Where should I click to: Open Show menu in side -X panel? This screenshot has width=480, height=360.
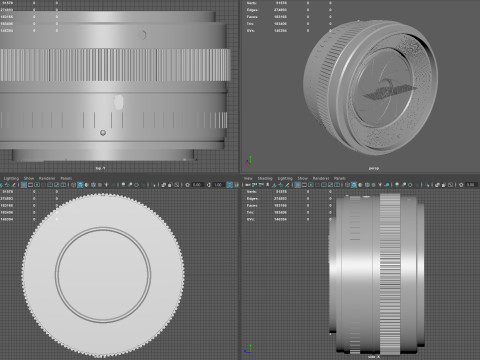[303, 178]
